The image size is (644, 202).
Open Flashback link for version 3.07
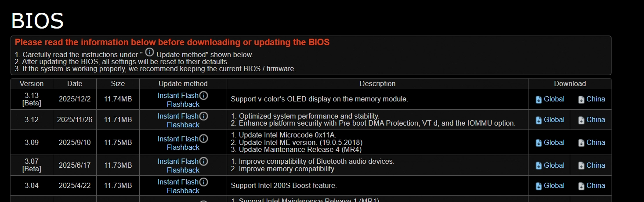(x=183, y=170)
